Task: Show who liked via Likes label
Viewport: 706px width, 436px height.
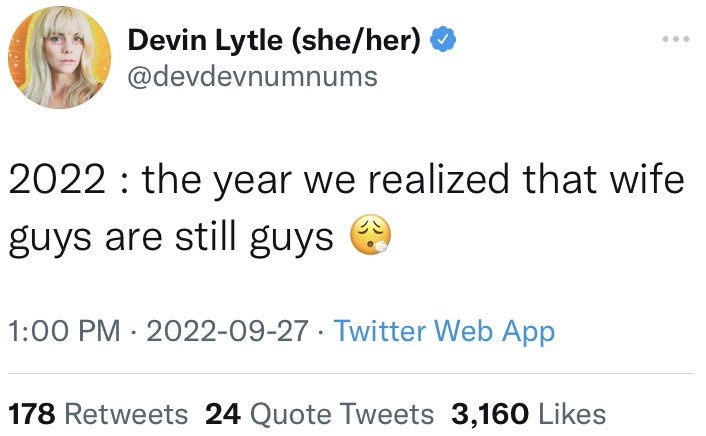Action: (x=571, y=413)
